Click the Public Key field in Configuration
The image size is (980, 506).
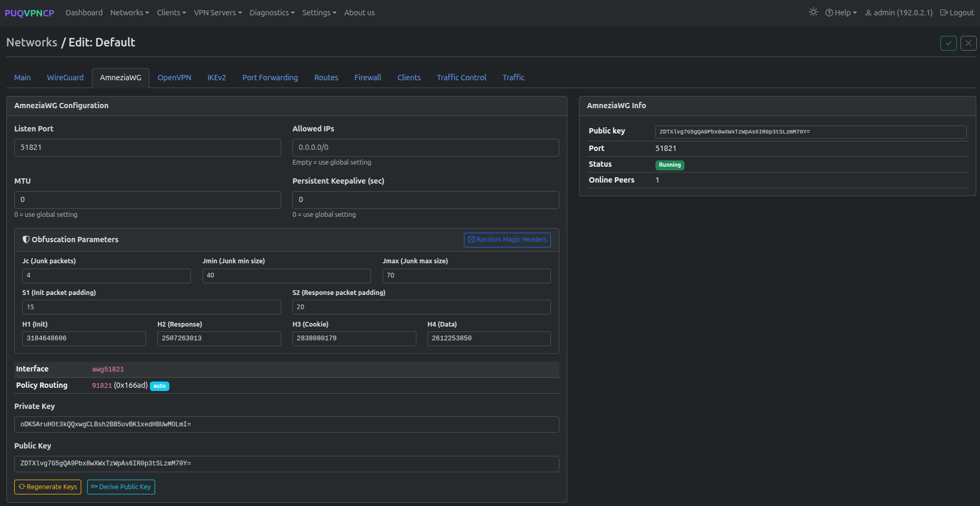pyautogui.click(x=287, y=464)
